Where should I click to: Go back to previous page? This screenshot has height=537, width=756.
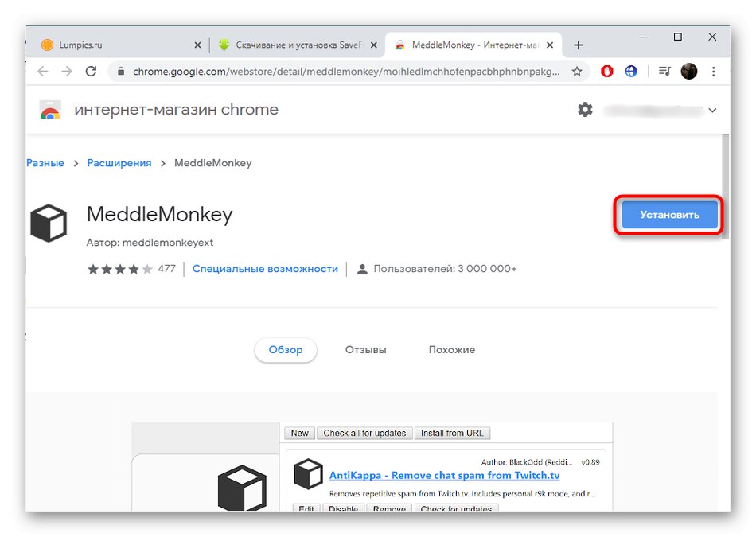[x=43, y=72]
